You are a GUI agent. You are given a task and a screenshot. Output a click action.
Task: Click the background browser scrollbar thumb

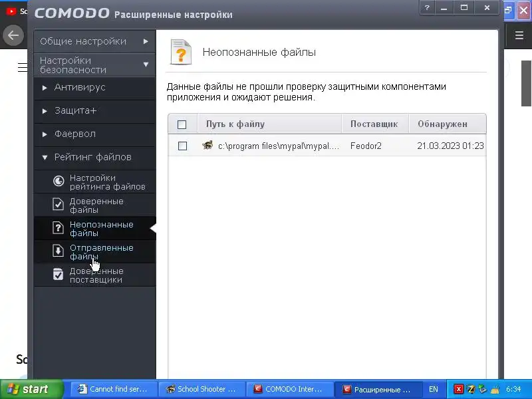tap(526, 84)
